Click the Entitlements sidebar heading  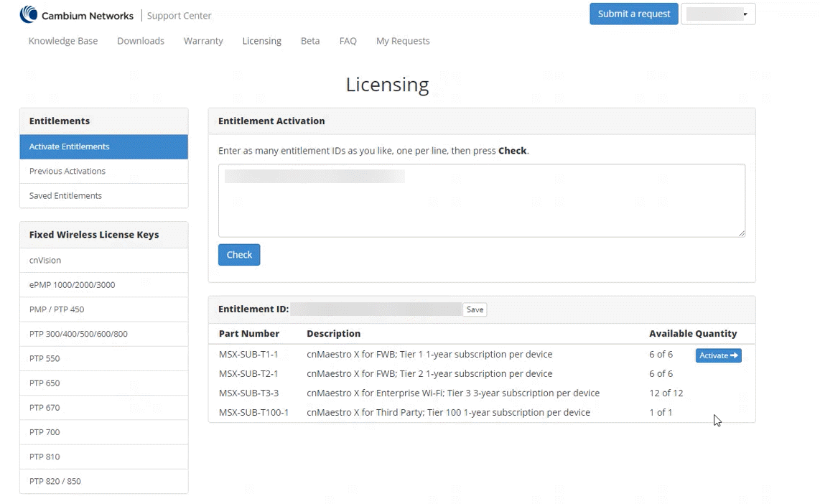pyautogui.click(x=60, y=121)
